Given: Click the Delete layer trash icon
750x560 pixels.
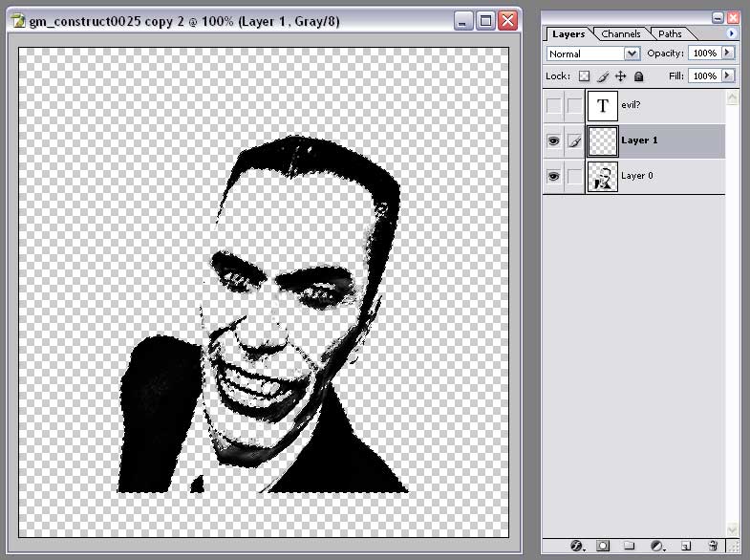Looking at the screenshot, I should click(713, 546).
